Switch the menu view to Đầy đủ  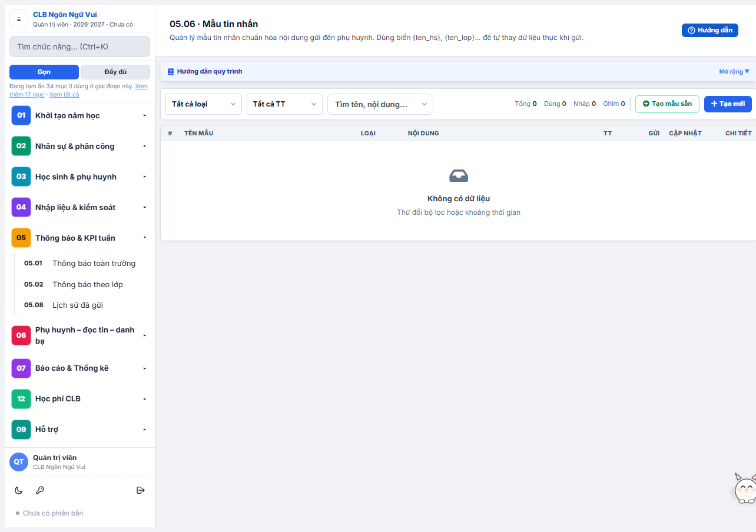click(115, 72)
